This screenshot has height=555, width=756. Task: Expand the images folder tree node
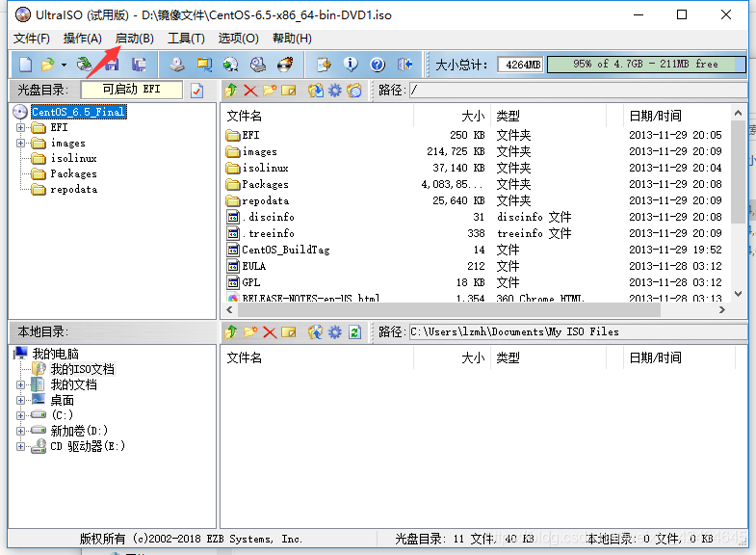point(20,144)
